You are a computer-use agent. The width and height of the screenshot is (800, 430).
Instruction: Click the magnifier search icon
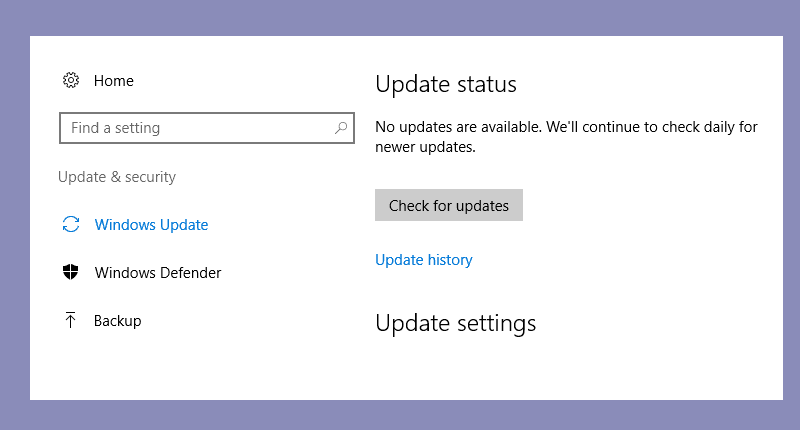tap(341, 128)
